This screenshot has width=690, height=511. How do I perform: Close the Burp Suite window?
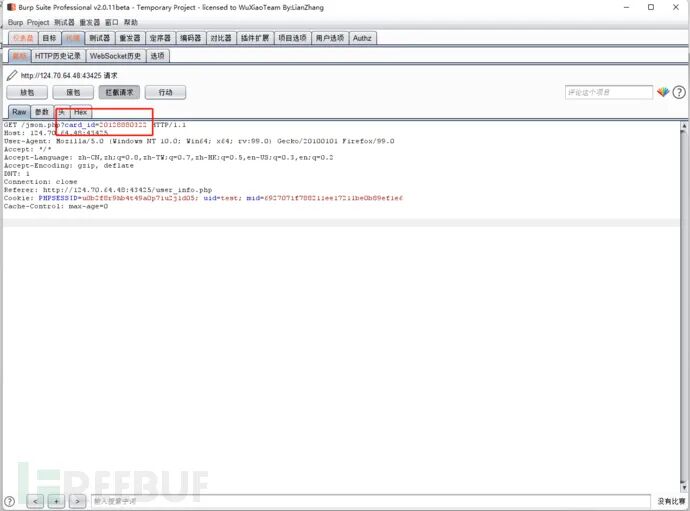[x=676, y=7]
